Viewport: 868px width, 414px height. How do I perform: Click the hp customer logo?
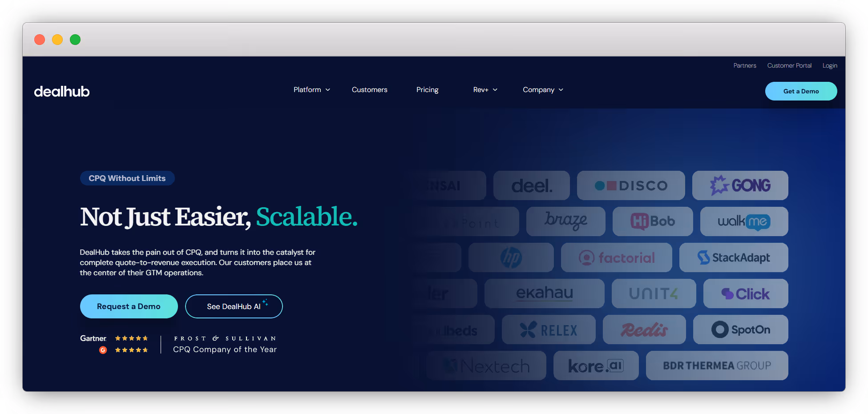[x=511, y=257]
